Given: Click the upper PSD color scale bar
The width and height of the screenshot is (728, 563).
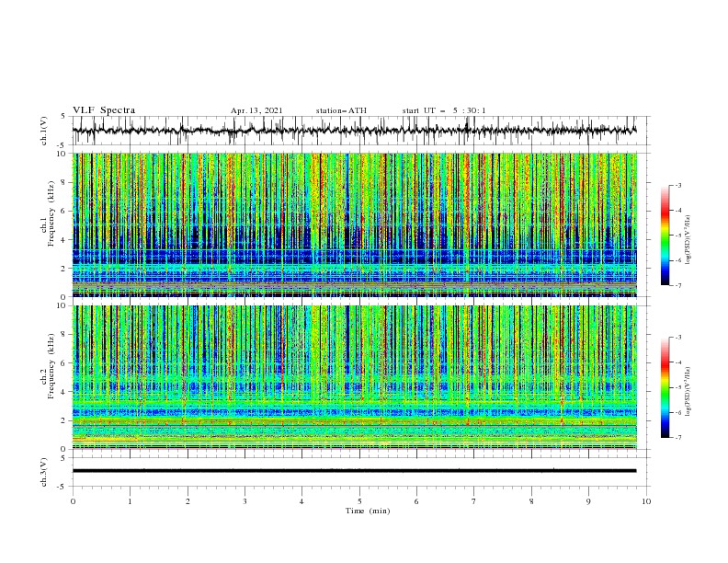Looking at the screenshot, I should 665,235.
